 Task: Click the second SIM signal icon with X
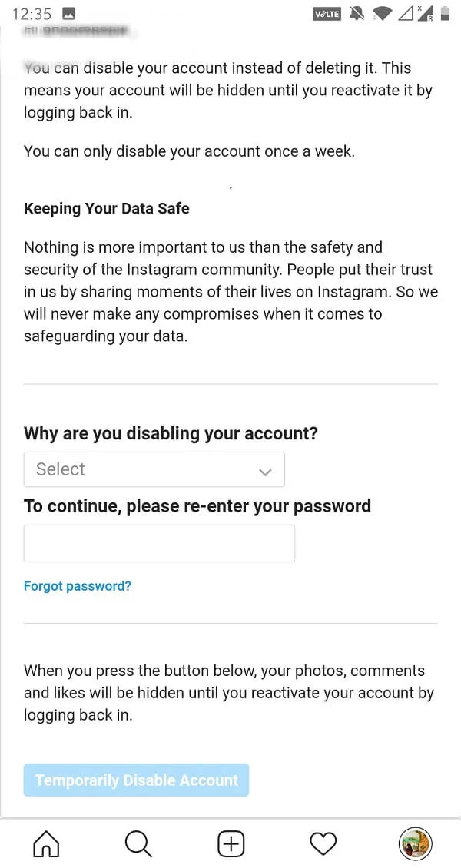[424, 13]
